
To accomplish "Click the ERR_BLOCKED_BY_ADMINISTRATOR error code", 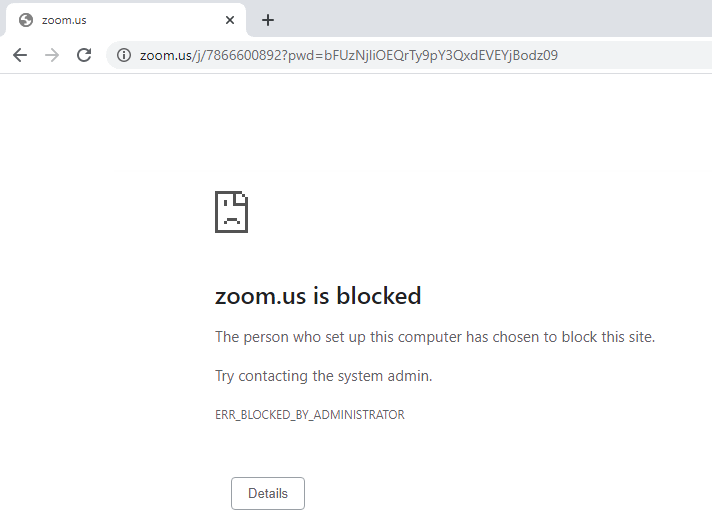I will tap(310, 414).
